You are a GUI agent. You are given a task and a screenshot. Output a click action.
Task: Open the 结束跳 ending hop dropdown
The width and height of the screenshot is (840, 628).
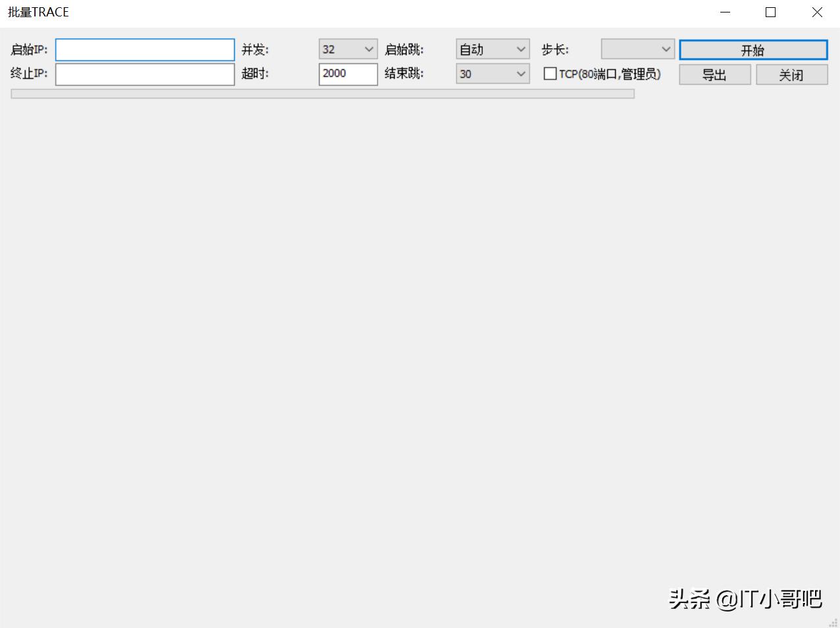point(521,74)
